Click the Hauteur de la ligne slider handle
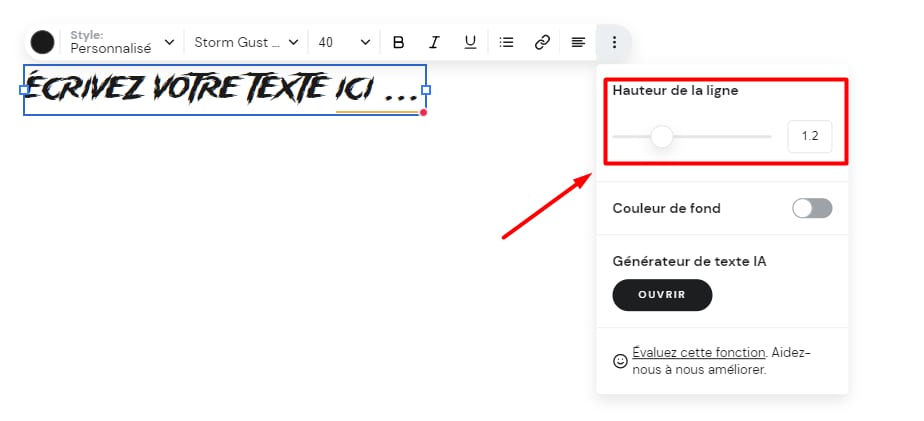The image size is (924, 421). [661, 136]
